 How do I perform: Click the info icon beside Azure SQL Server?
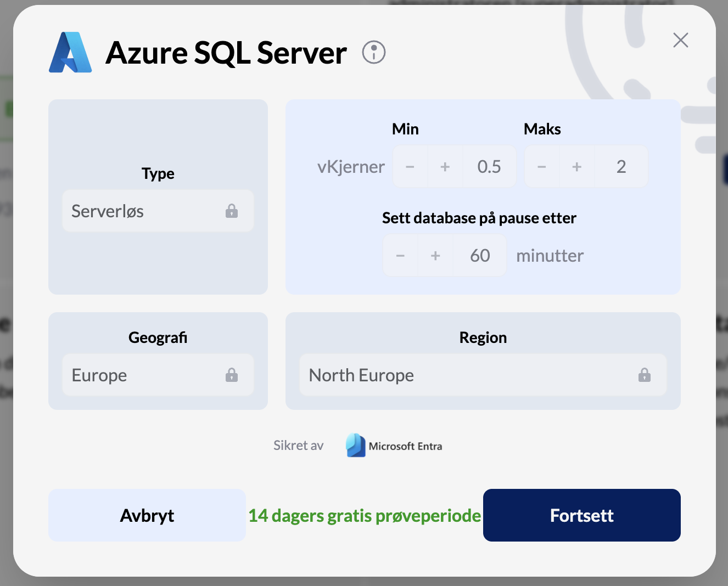coord(374,53)
